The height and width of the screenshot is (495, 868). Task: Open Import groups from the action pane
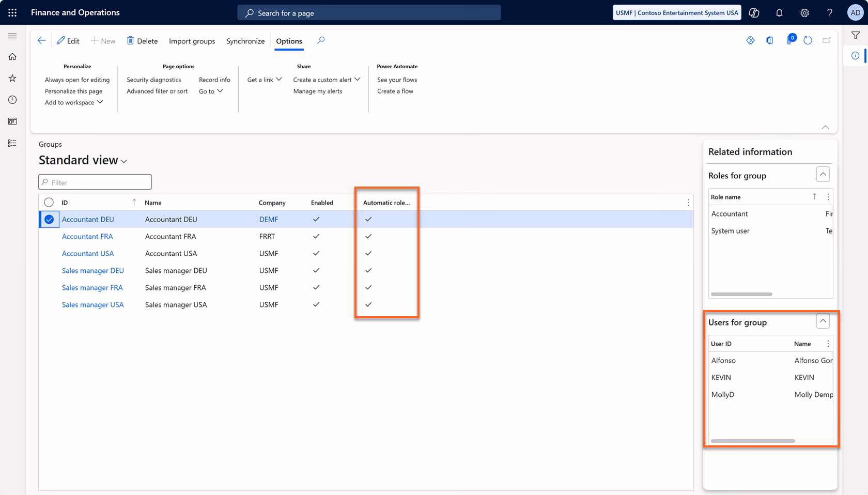pyautogui.click(x=192, y=41)
